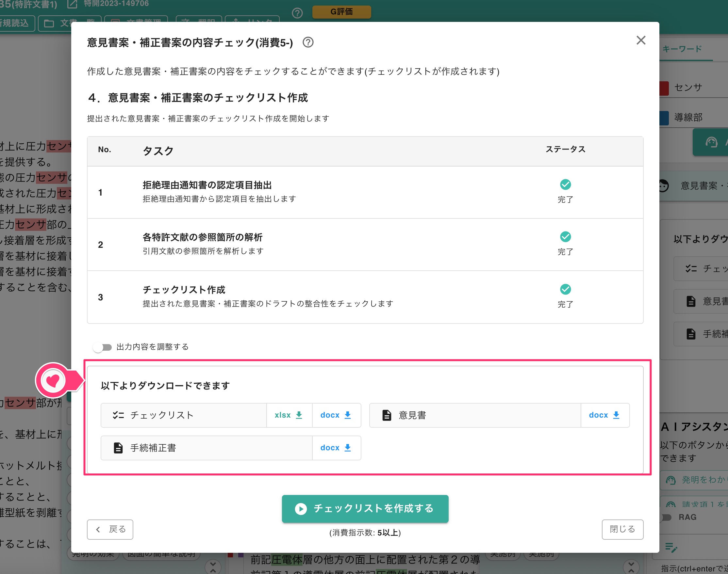Image resolution: width=728 pixels, height=574 pixels.
Task: Click the edit-list icon above instruction field
Action: click(671, 548)
